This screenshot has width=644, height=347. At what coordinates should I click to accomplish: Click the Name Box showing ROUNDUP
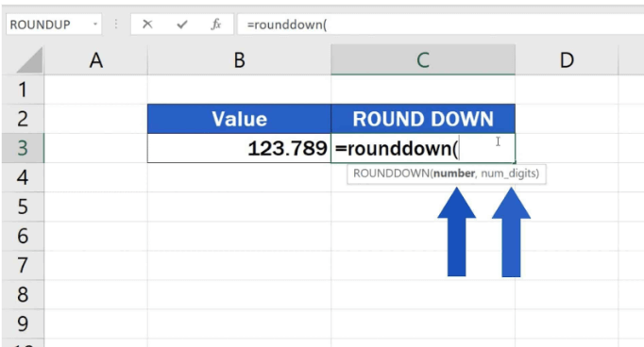coord(54,25)
